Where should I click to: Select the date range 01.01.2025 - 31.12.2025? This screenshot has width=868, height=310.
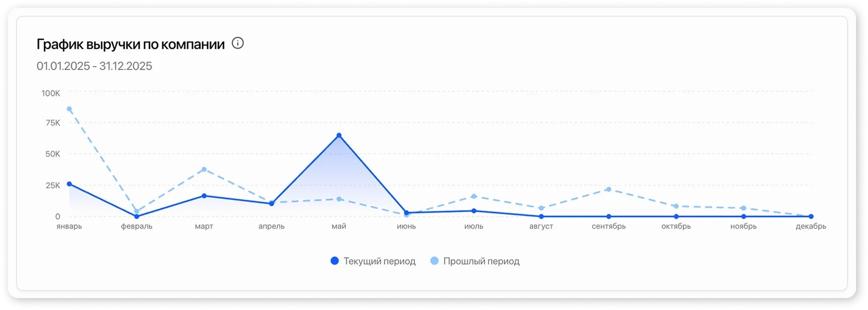pos(94,66)
